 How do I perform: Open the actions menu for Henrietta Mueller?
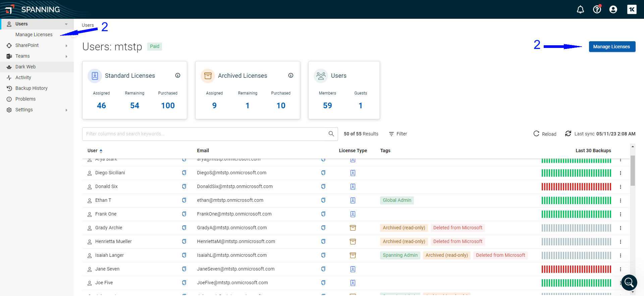click(621, 242)
